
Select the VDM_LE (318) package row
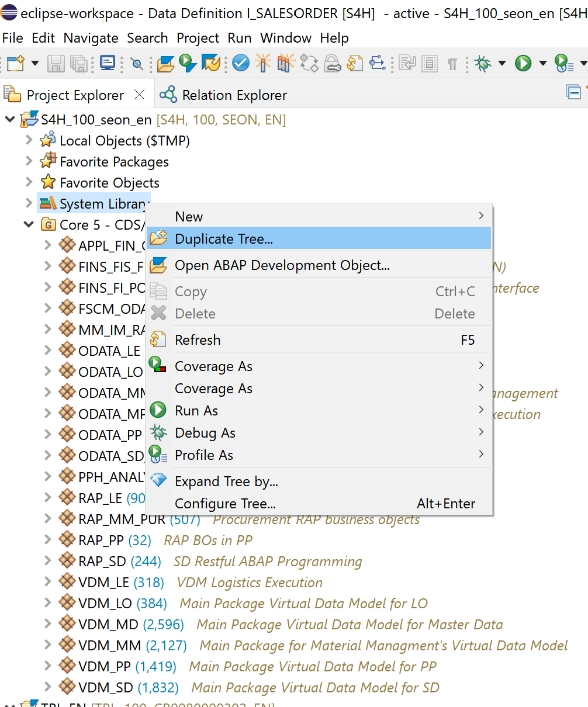pos(191,583)
